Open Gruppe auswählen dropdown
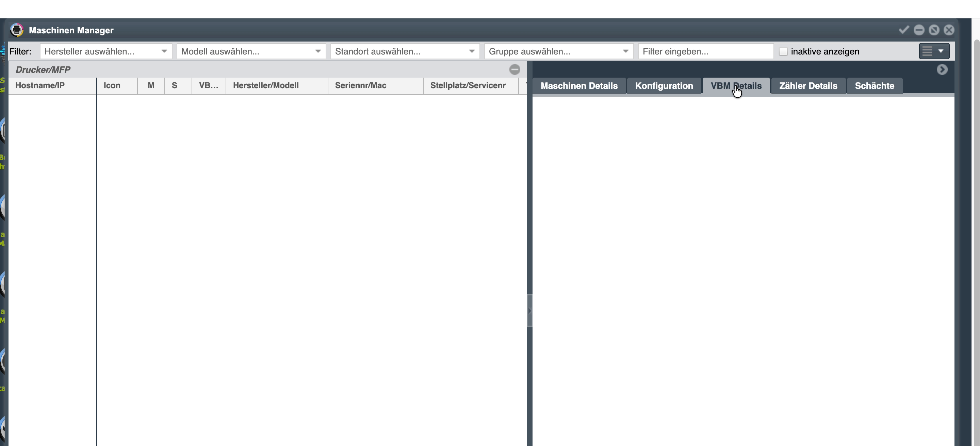This screenshot has width=980, height=446. click(558, 51)
